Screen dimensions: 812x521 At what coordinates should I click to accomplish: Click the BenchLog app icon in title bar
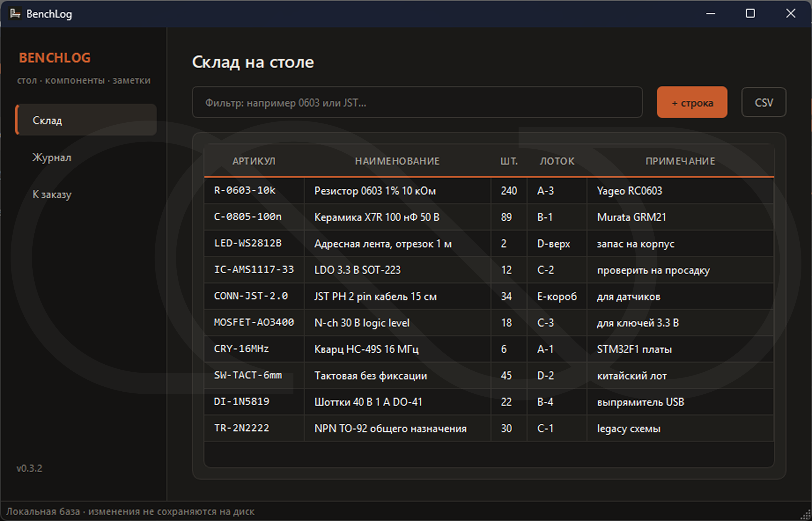click(x=15, y=13)
